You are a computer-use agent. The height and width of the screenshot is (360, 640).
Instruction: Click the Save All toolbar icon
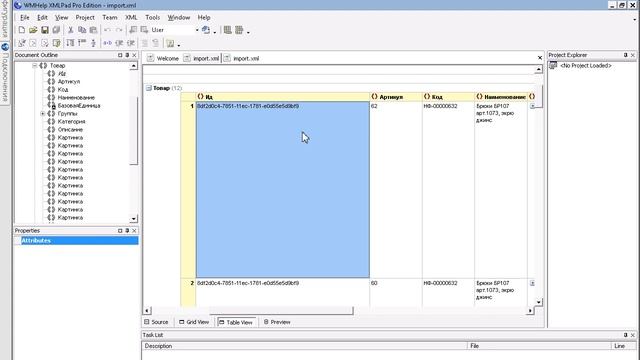click(56, 30)
